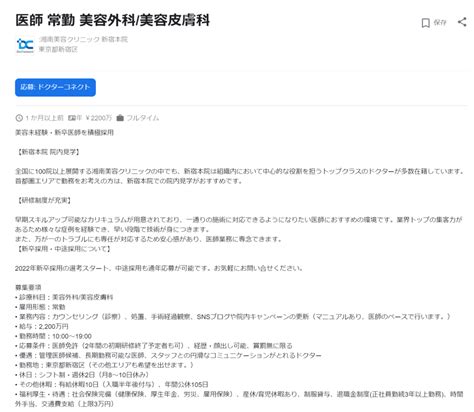
Task: Click the 給与：2,200万円 line
Action: coord(42,326)
